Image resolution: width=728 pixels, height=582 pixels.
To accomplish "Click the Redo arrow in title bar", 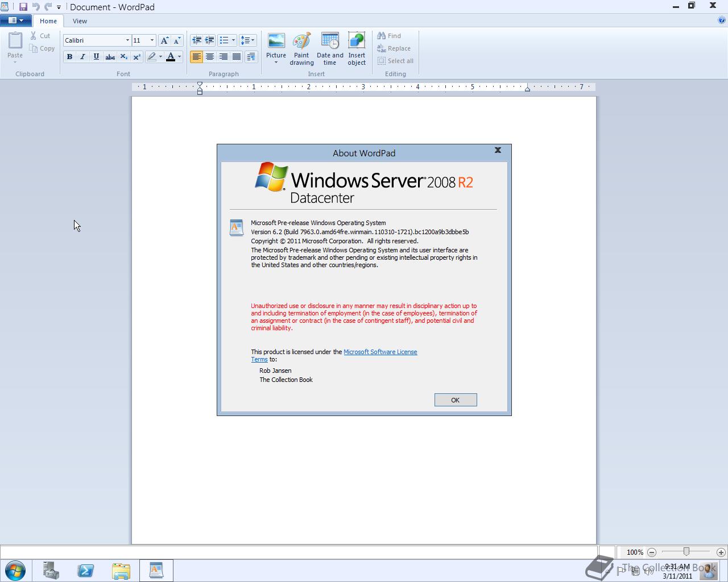I will [x=48, y=7].
